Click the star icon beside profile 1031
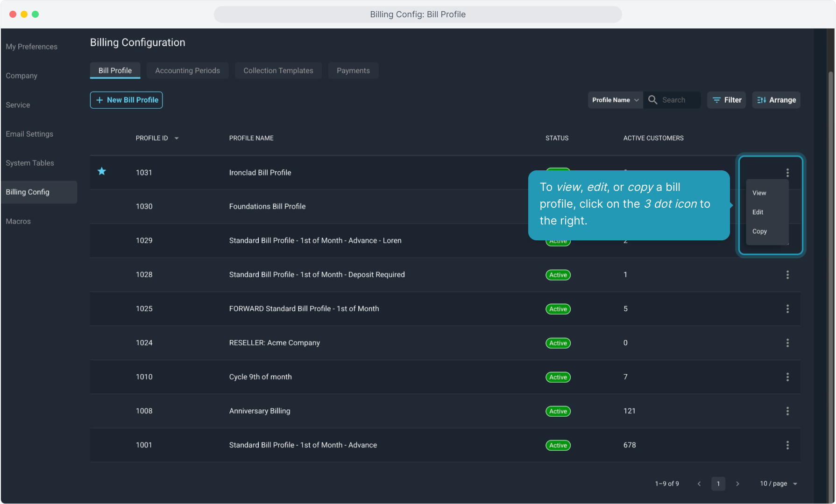The image size is (836, 504). coord(101,171)
